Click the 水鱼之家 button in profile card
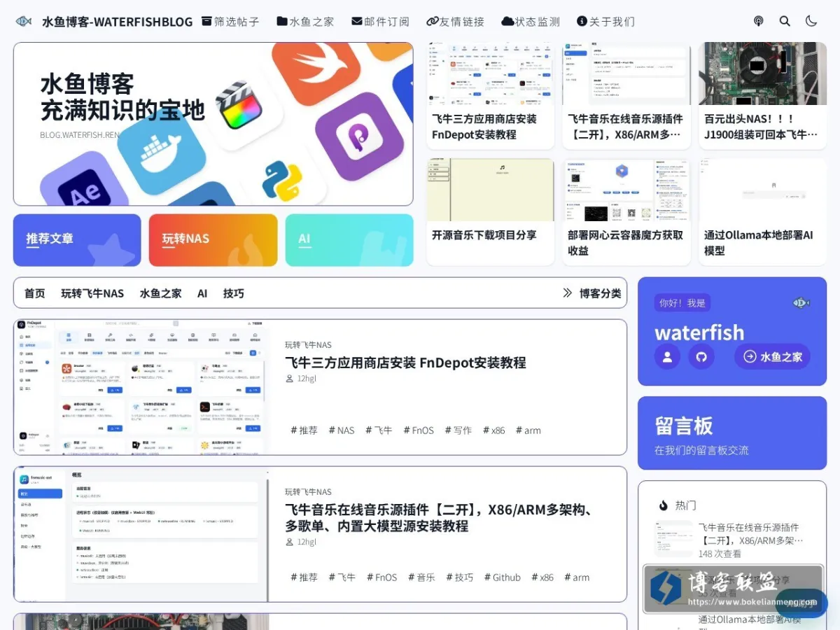This screenshot has width=840, height=630. pos(772,357)
